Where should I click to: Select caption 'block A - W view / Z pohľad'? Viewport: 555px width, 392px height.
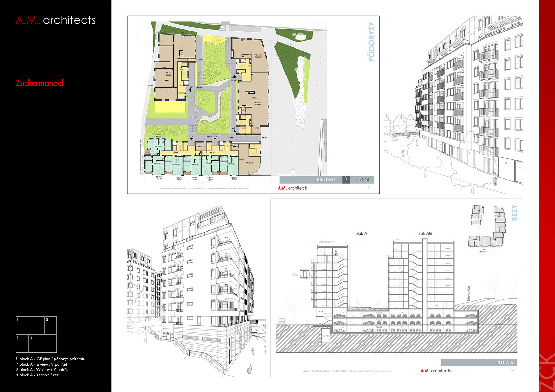44,369
